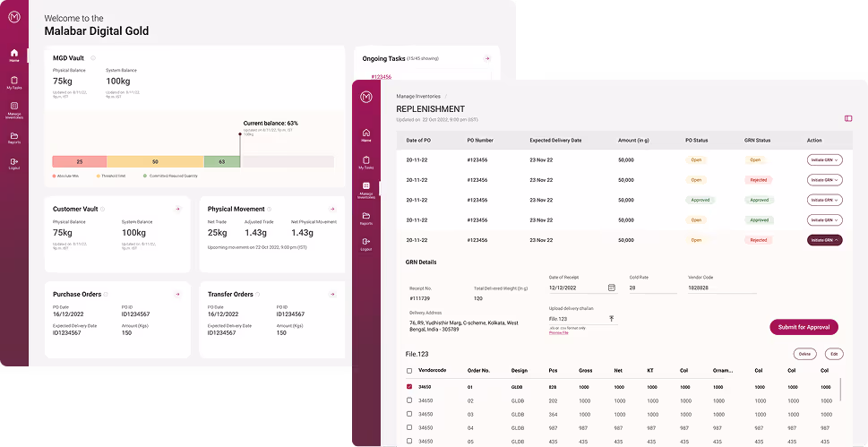Image resolution: width=868 pixels, height=447 pixels.
Task: Open calendar icon in Date of Receipt
Action: [x=612, y=288]
